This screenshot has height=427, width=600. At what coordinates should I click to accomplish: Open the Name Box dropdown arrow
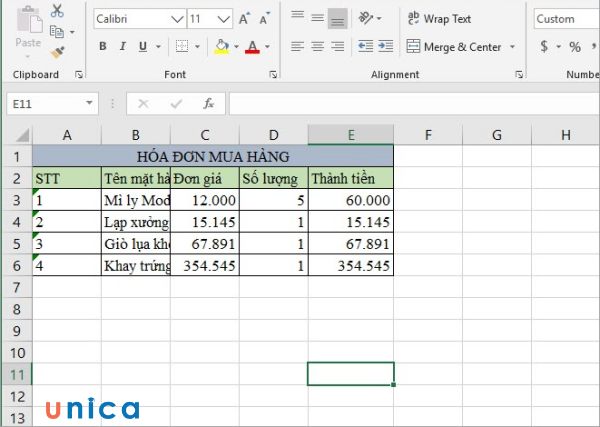pos(89,103)
